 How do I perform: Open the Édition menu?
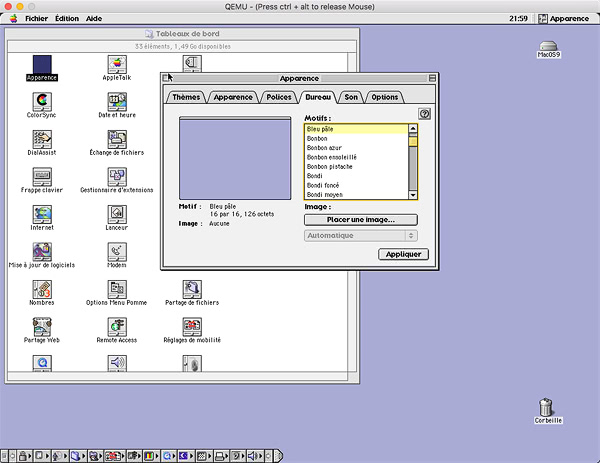coord(67,18)
